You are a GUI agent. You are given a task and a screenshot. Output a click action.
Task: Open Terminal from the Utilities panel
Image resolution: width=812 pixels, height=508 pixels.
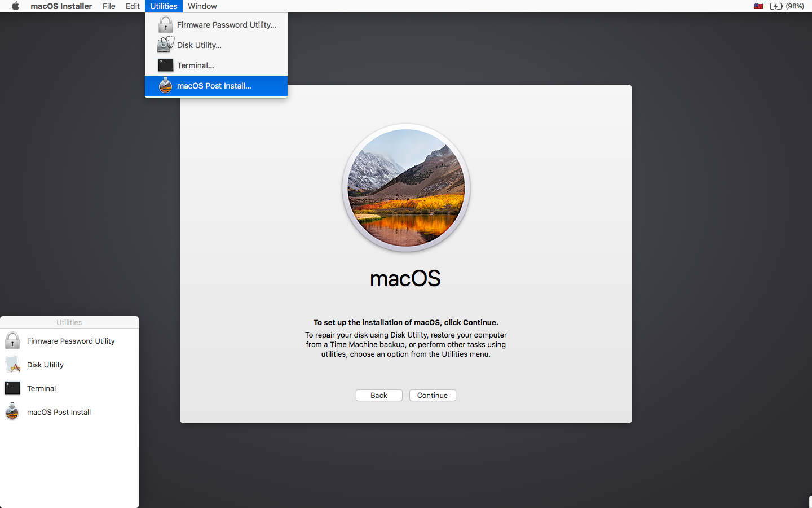tap(41, 388)
